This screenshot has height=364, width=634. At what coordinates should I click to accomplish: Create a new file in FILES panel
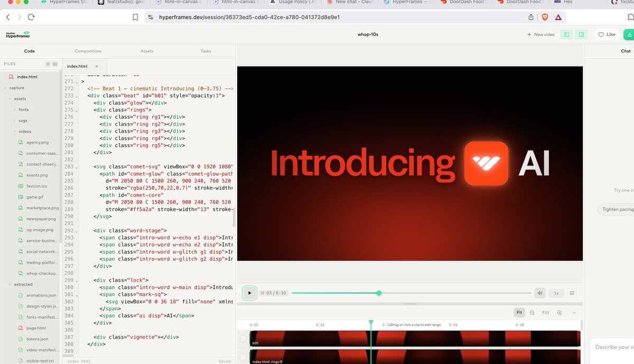[48, 64]
